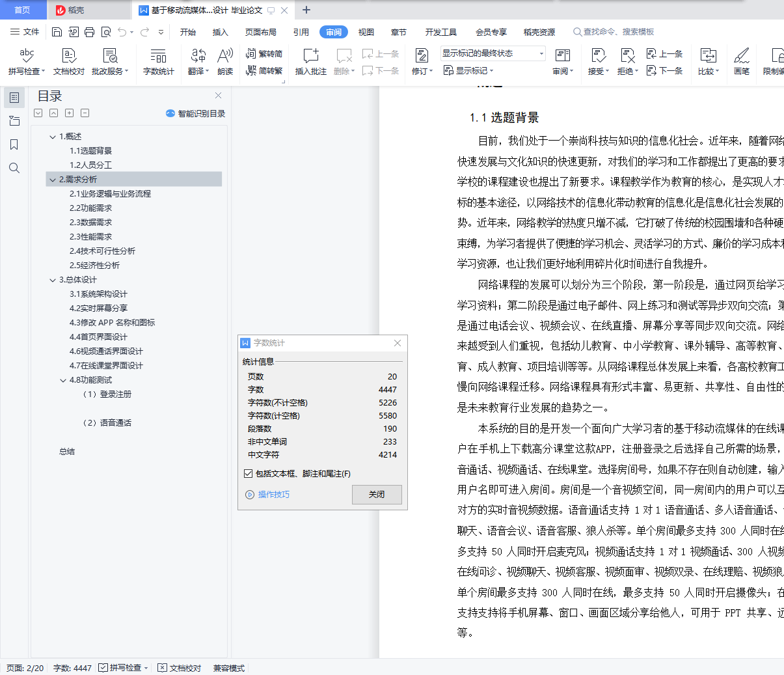Click 操作技巧 help link in word count dialog
The width and height of the screenshot is (784, 675).
point(267,495)
